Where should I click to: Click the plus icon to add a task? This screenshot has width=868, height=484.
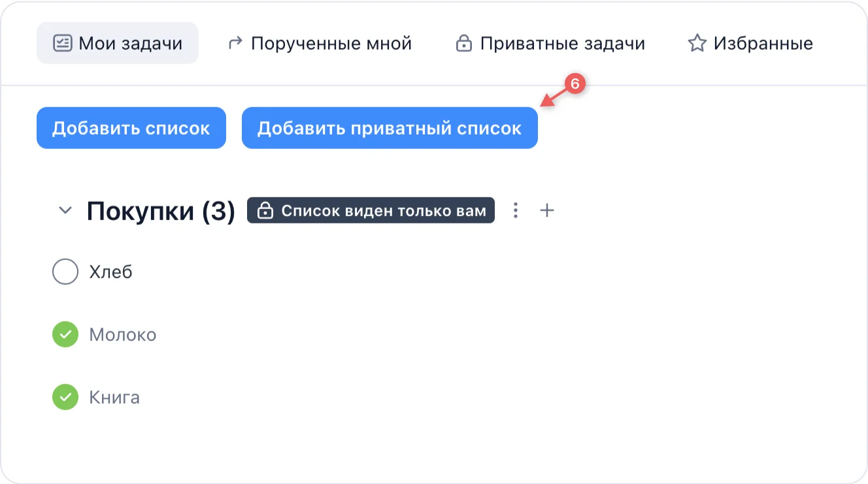point(547,210)
